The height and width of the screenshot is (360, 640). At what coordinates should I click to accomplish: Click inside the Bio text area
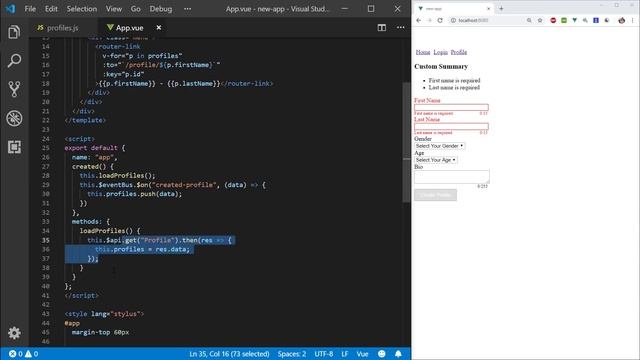click(x=451, y=177)
